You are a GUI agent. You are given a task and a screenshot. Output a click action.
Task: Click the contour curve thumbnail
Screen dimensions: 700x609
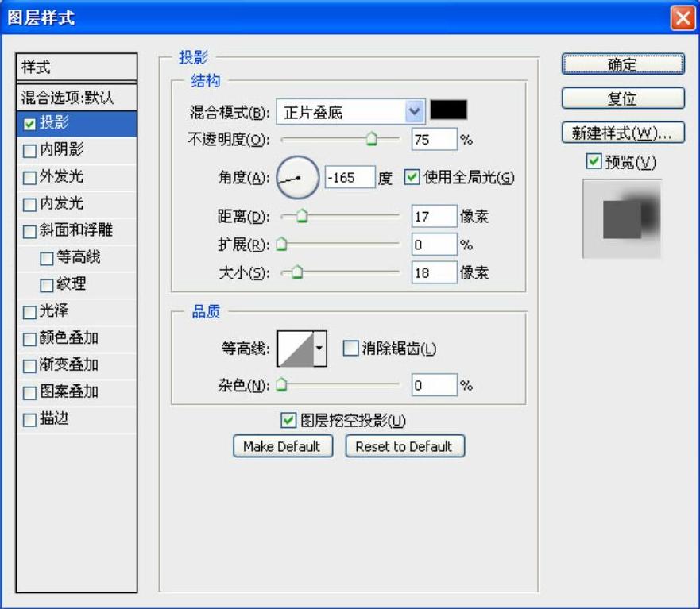coord(295,349)
